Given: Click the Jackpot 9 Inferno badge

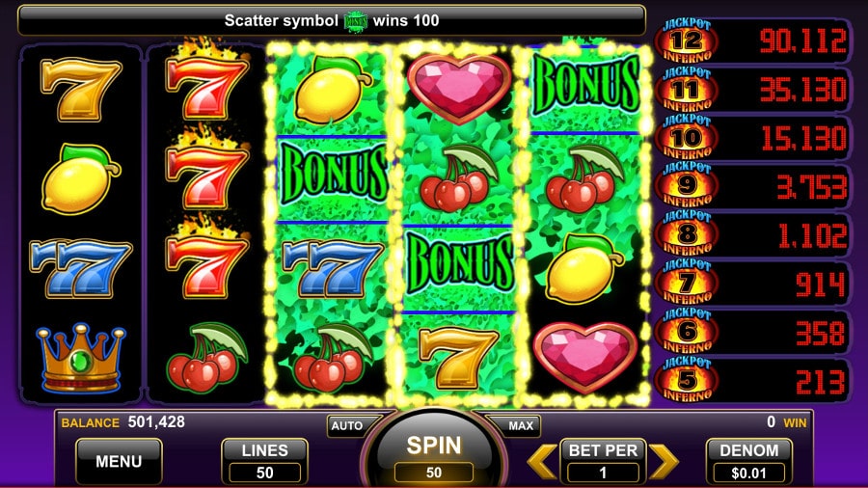Looking at the screenshot, I should tap(687, 186).
